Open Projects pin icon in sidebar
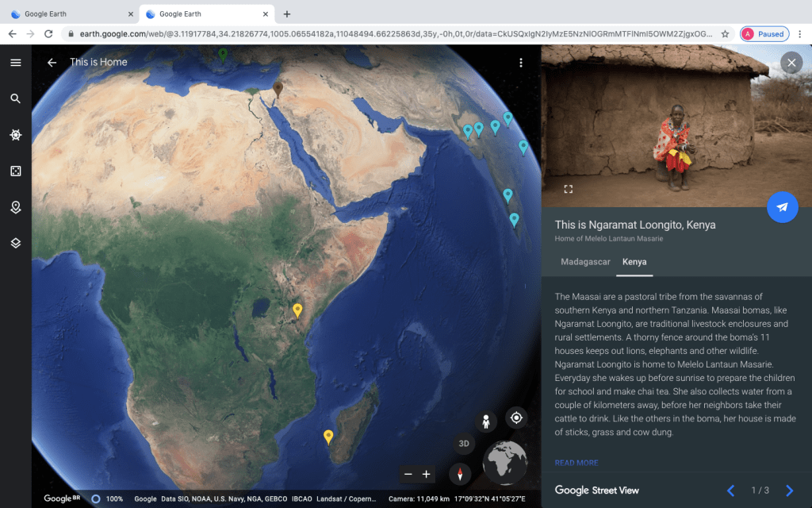The image size is (812, 508). 15,207
